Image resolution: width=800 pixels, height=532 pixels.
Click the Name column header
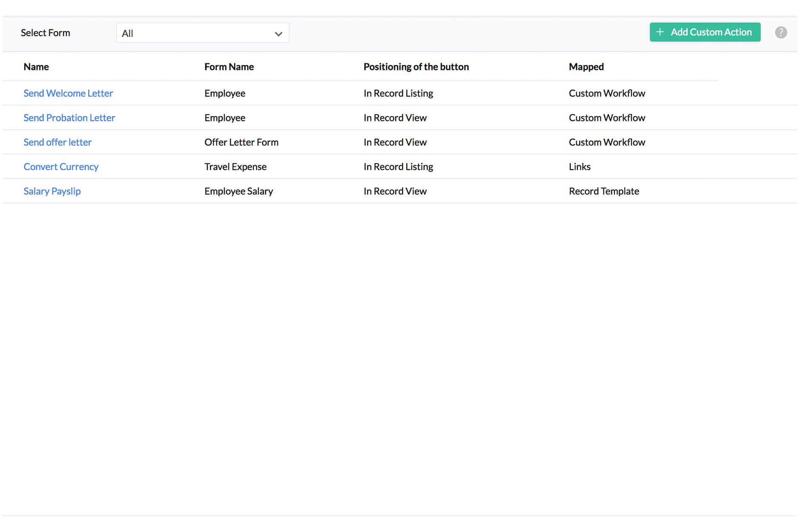click(36, 66)
